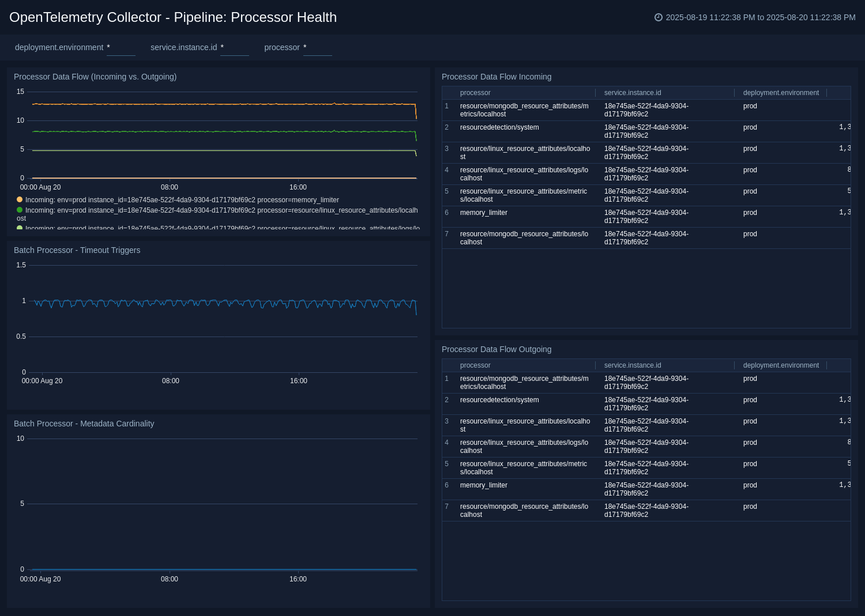Viewport: 865px width, 616px height.
Task: Sort Incoming table by processor column header
Action: (475, 93)
